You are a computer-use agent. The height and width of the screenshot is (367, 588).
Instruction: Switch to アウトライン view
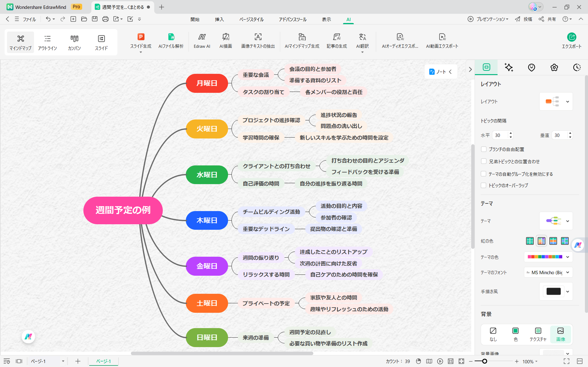48,42
